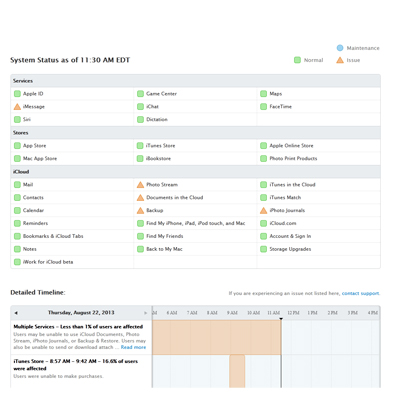
Task: Click the iTunes Store outage timeline block
Action: [237, 371]
